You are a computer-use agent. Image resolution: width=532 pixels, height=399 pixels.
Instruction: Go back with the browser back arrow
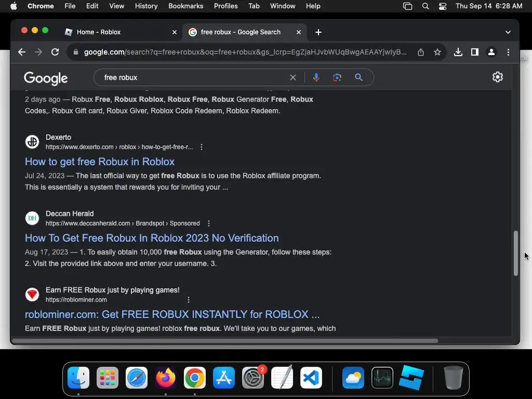pos(22,52)
